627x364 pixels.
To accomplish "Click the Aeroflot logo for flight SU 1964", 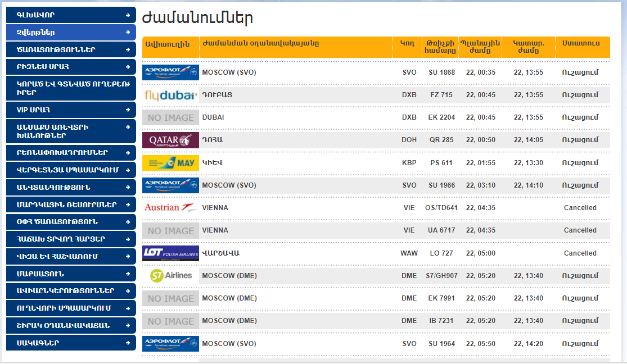I will [170, 344].
